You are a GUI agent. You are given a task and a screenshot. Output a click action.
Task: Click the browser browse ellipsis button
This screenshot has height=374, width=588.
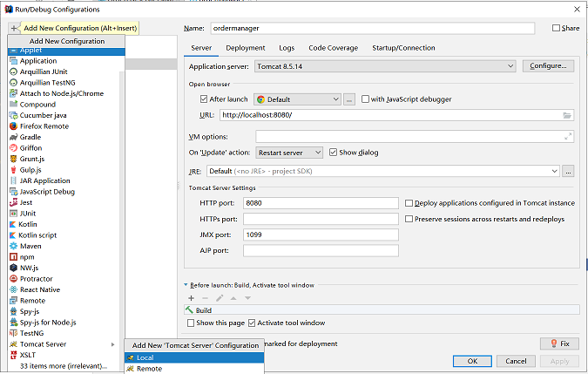[x=349, y=99]
